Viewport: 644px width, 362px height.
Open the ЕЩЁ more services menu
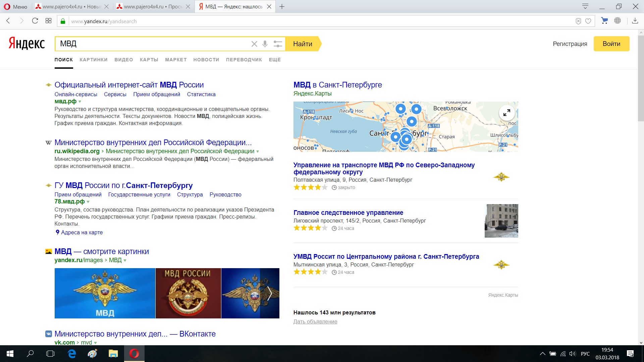click(x=274, y=60)
